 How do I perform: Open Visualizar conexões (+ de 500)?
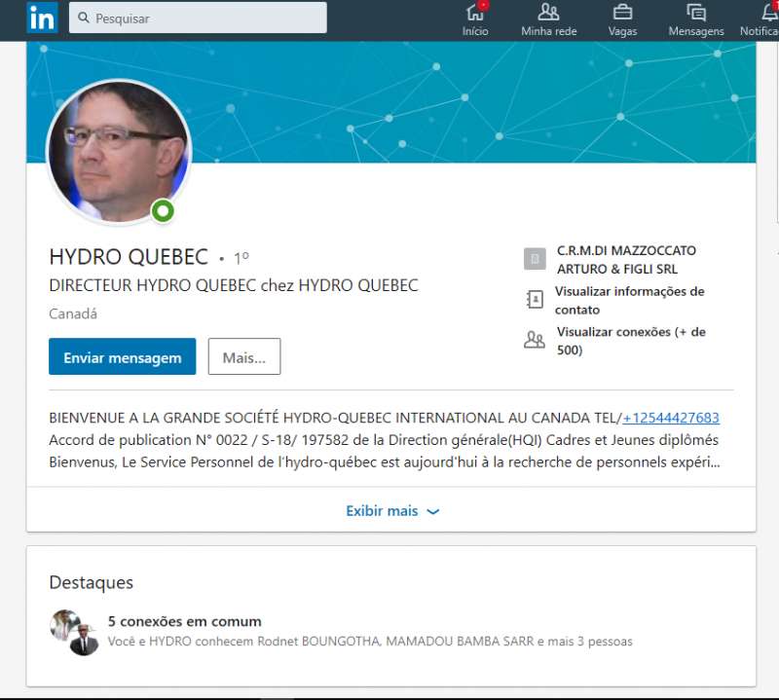pos(631,341)
